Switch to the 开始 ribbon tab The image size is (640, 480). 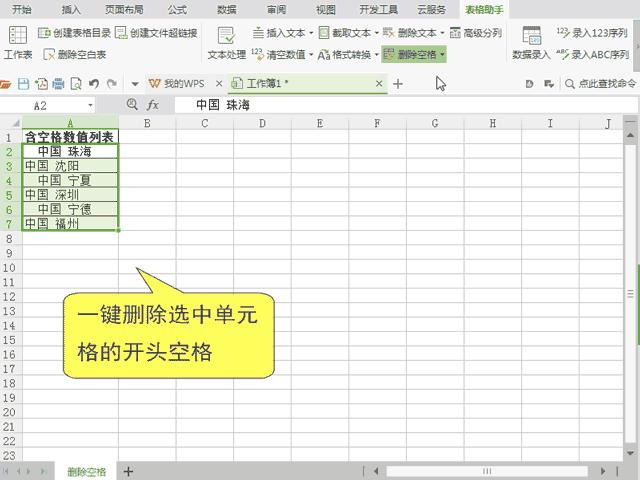point(22,9)
